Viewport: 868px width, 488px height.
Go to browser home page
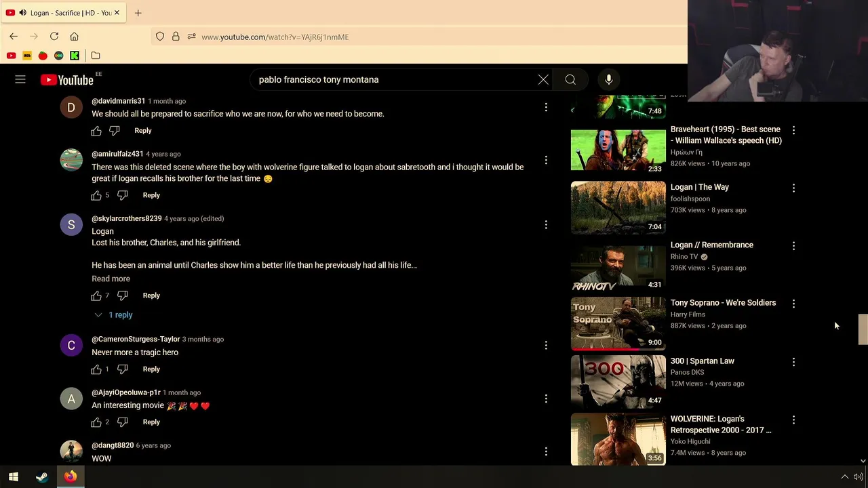point(75,37)
